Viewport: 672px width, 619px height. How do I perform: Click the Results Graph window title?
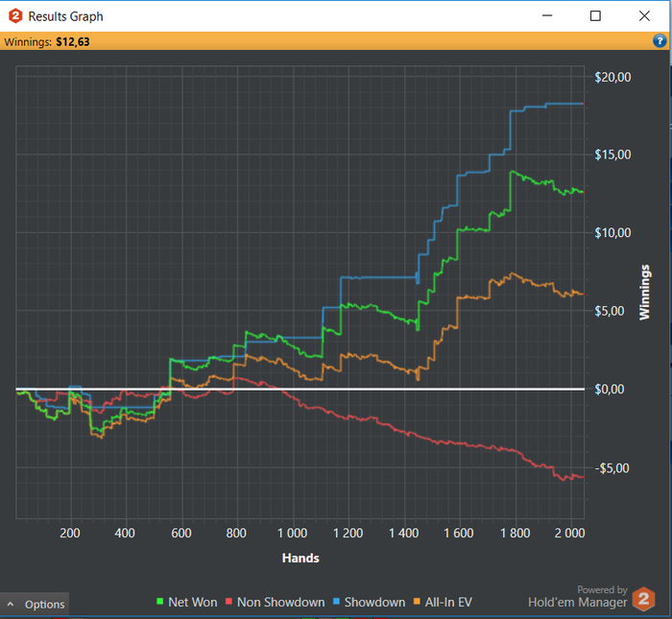65,16
